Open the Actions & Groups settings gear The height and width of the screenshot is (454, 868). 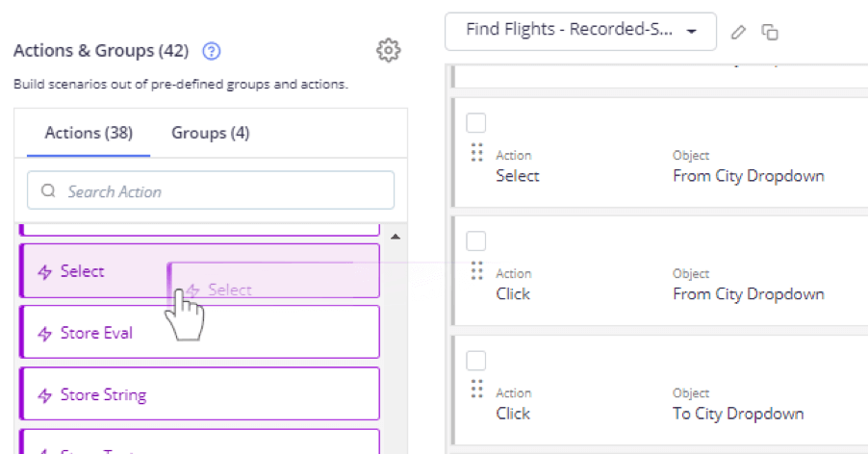pos(389,50)
